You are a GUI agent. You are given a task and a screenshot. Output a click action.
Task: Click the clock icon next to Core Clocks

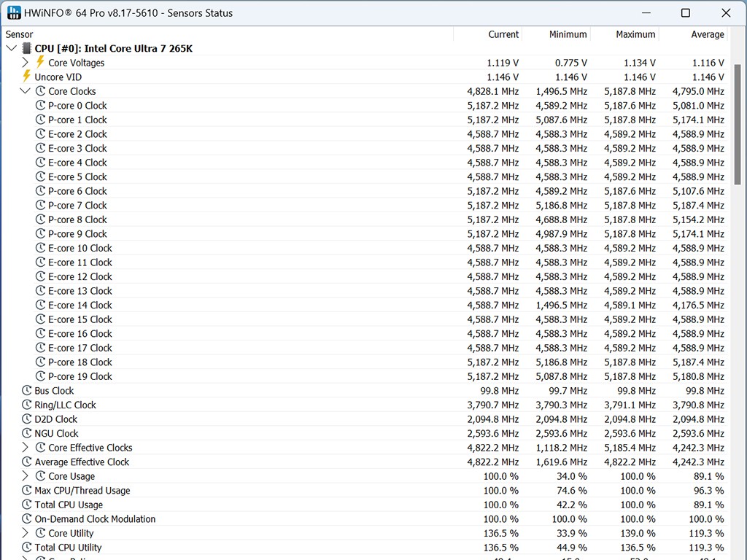pyautogui.click(x=41, y=91)
